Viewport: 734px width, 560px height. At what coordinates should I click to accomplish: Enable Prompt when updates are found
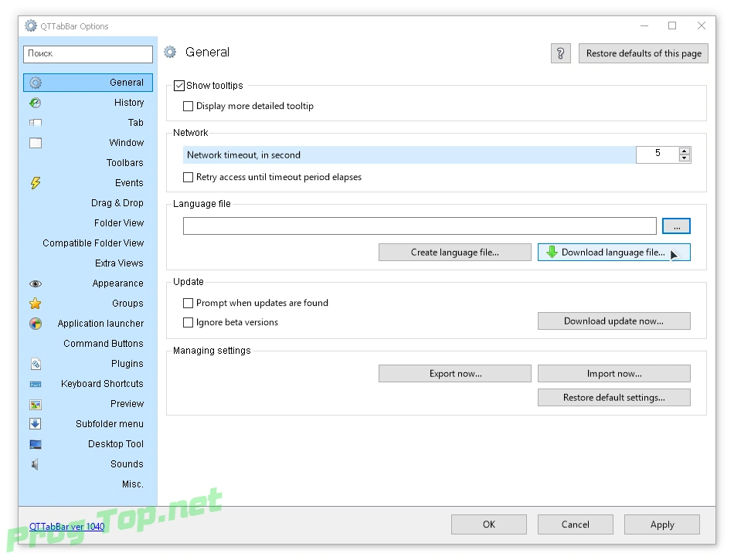189,303
